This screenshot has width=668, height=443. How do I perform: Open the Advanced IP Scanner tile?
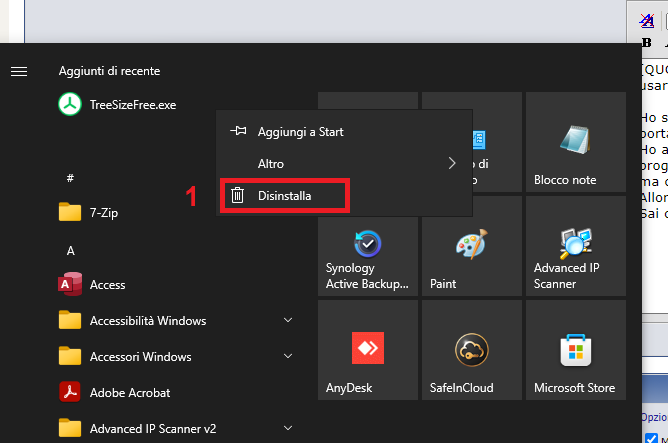pyautogui.click(x=576, y=246)
